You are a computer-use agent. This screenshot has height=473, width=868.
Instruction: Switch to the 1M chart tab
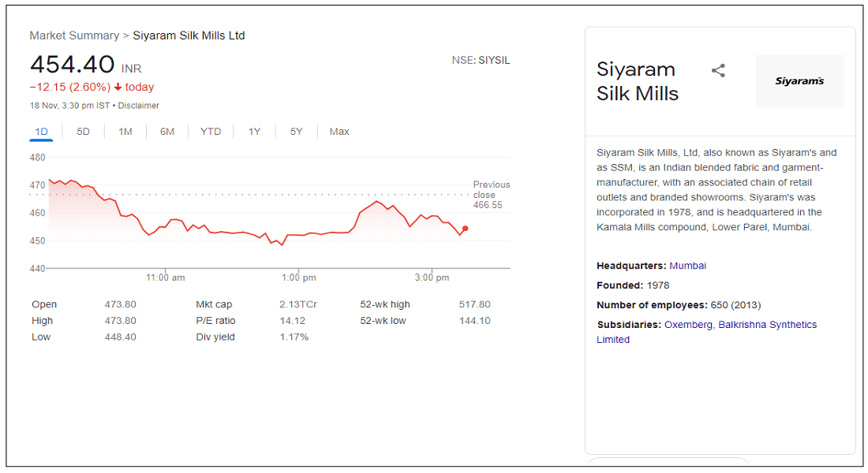pyautogui.click(x=125, y=132)
